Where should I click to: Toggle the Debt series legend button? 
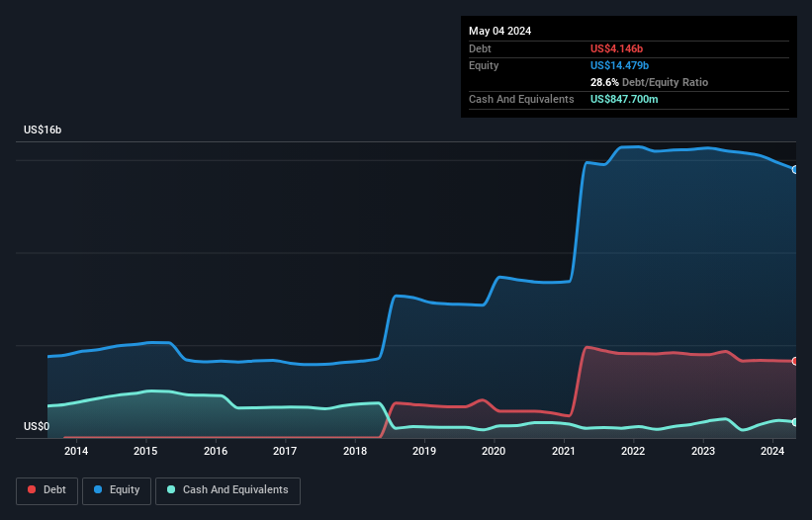[47, 490]
